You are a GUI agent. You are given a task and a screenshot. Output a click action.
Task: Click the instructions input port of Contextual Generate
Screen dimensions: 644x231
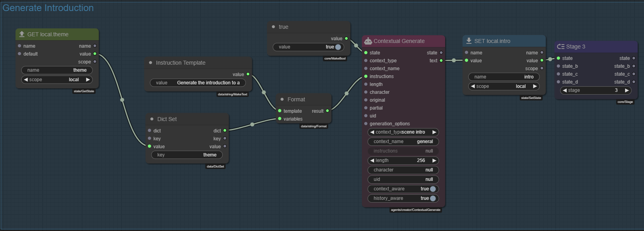pos(366,76)
